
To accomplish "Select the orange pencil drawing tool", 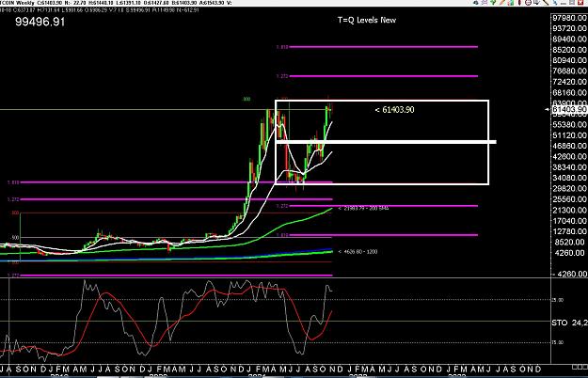I will click(x=501, y=2).
